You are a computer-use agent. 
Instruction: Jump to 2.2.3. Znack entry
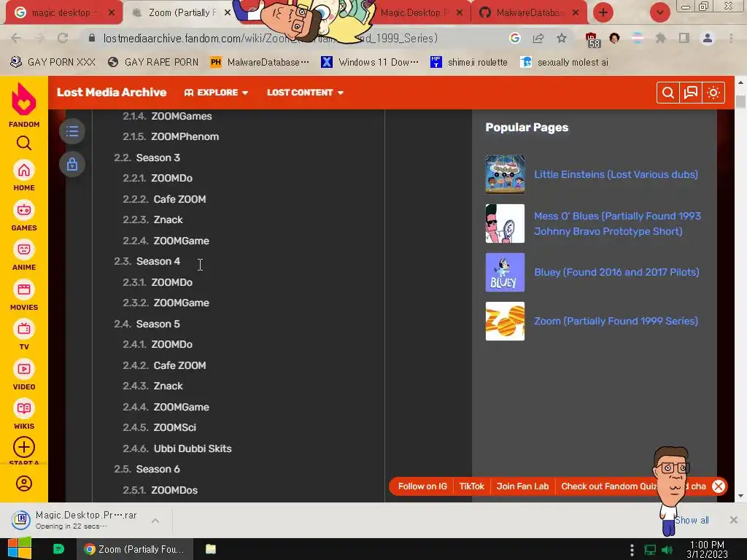click(153, 219)
